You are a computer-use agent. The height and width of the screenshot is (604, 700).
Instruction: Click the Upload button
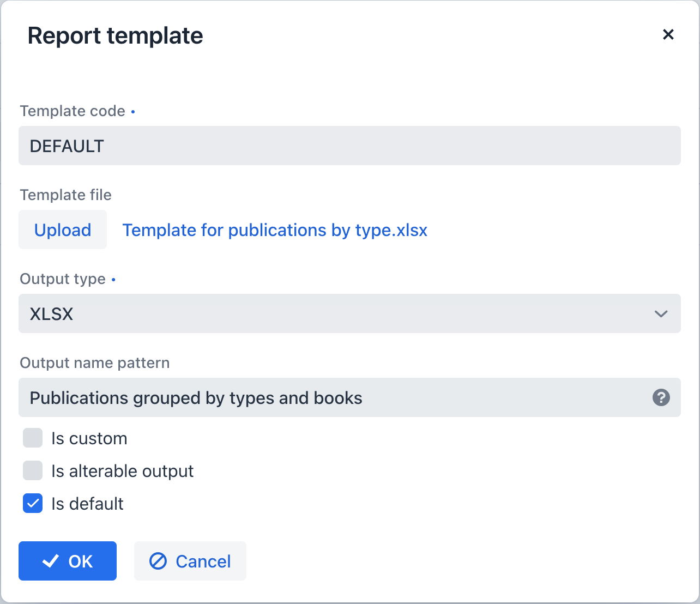coord(62,229)
